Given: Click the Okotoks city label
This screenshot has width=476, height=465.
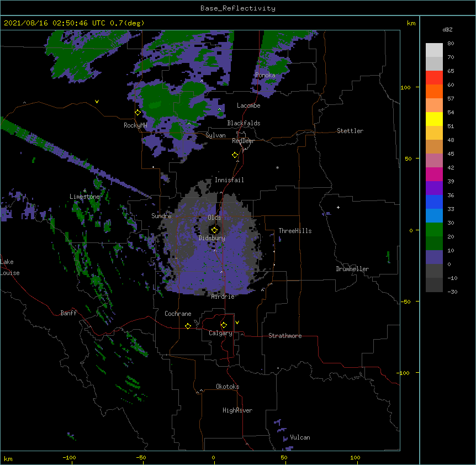Looking at the screenshot, I should tap(228, 387).
